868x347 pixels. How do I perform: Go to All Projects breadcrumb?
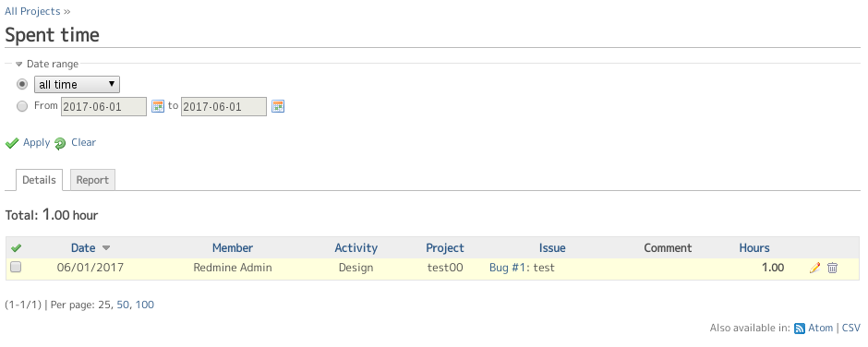coord(32,11)
